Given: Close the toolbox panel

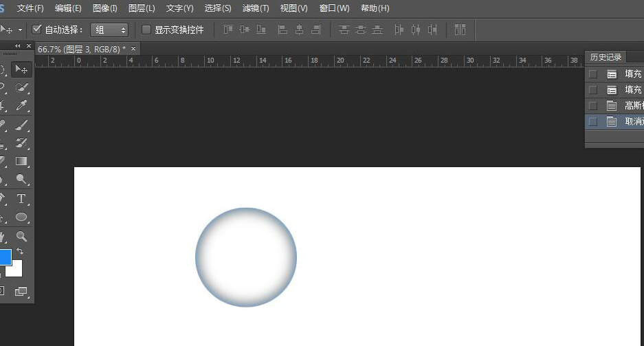Looking at the screenshot, I should click(29, 46).
